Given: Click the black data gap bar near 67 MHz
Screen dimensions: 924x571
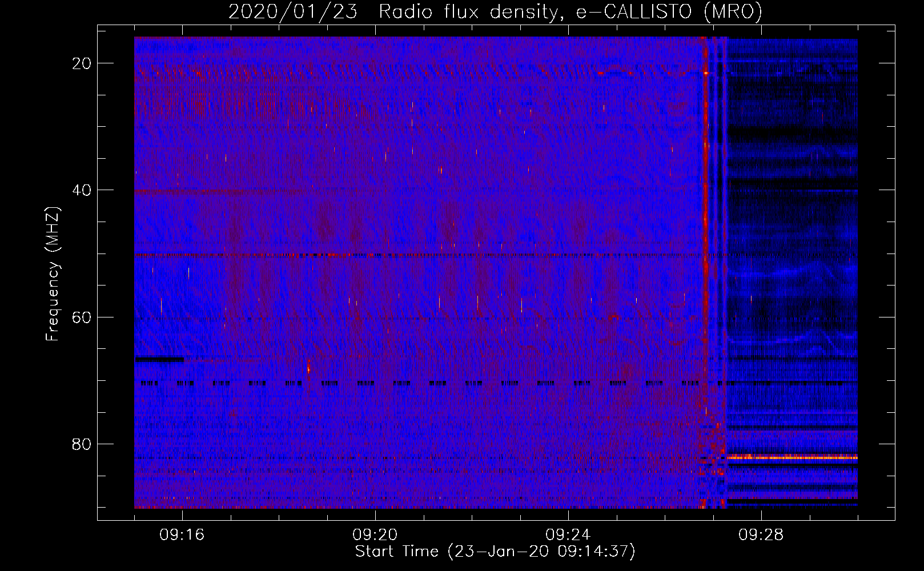Looking at the screenshot, I should [x=159, y=359].
